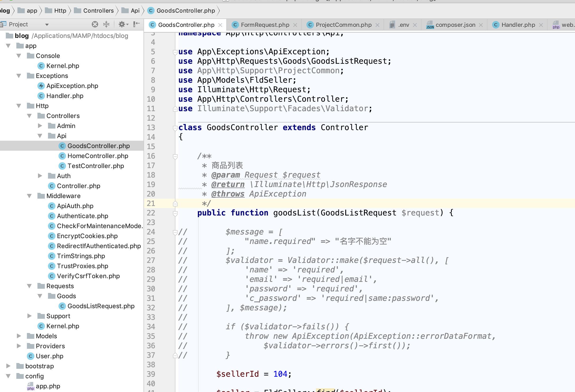Fold commented block at line 24
The width and height of the screenshot is (575, 392).
point(175,232)
